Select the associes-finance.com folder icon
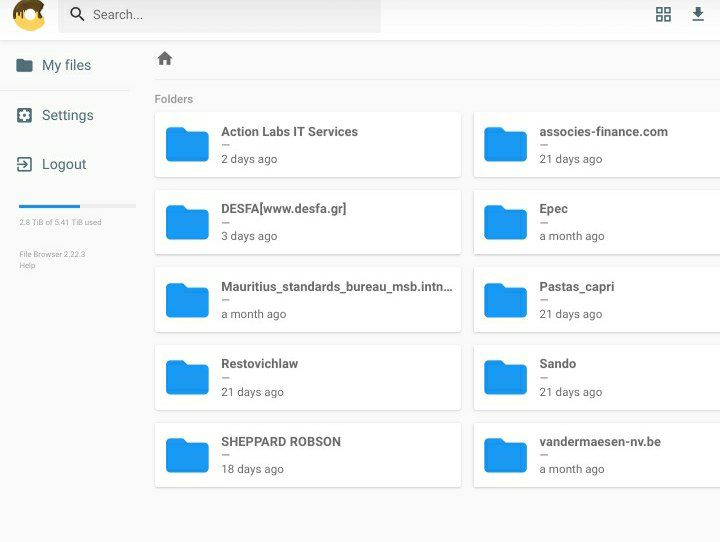The width and height of the screenshot is (720, 542). click(506, 145)
